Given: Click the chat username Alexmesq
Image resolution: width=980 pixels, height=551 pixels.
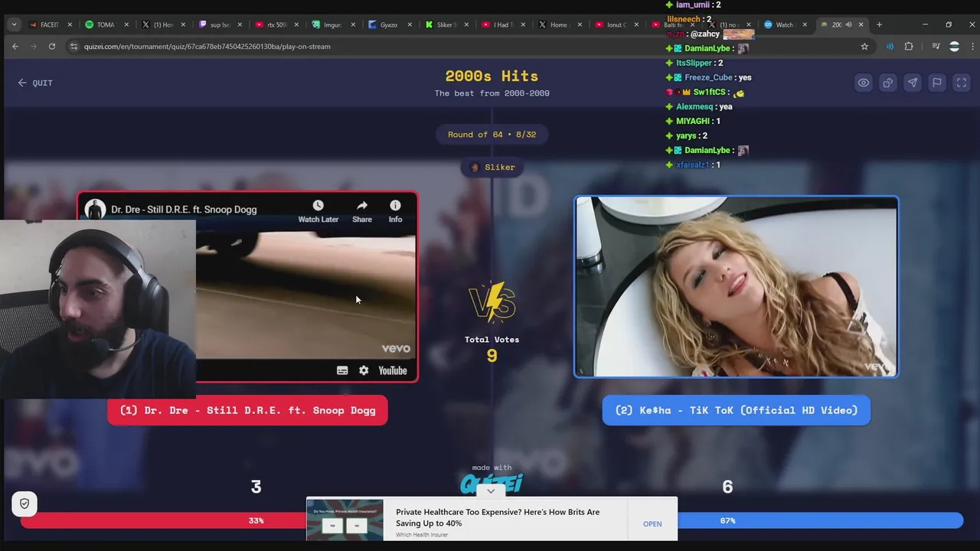Looking at the screenshot, I should [693, 106].
